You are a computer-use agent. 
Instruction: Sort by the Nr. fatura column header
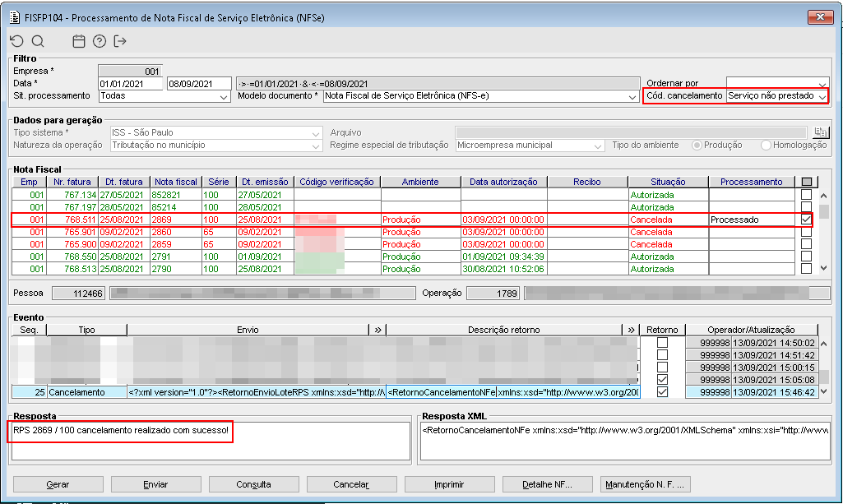coord(72,182)
